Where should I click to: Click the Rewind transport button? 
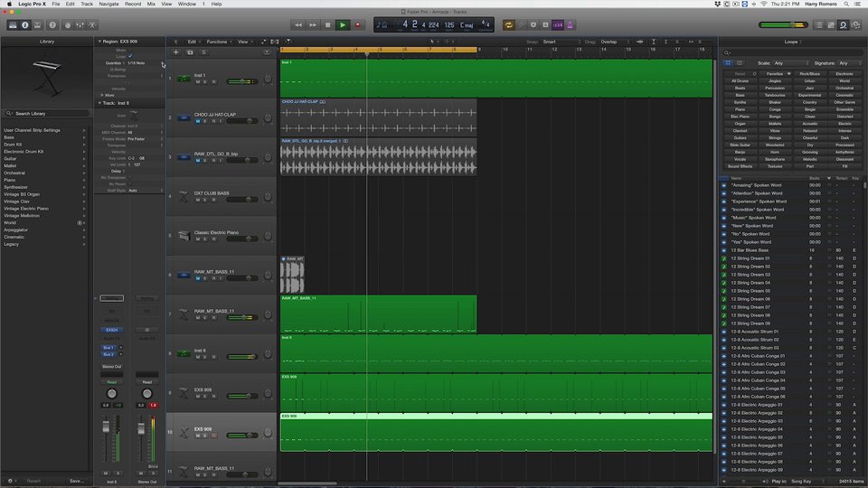click(297, 25)
